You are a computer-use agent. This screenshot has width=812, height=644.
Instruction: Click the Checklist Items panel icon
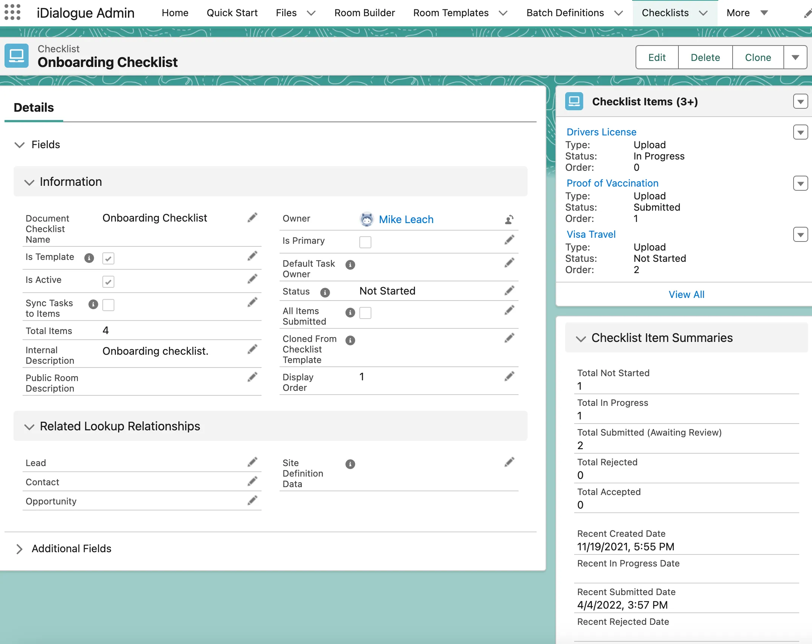(574, 101)
